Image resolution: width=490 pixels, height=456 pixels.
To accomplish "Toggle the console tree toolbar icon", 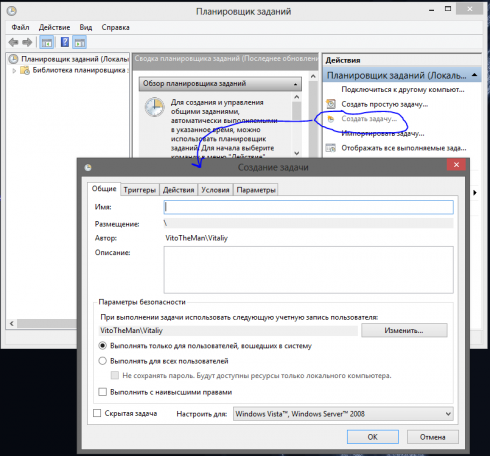I will coord(47,42).
